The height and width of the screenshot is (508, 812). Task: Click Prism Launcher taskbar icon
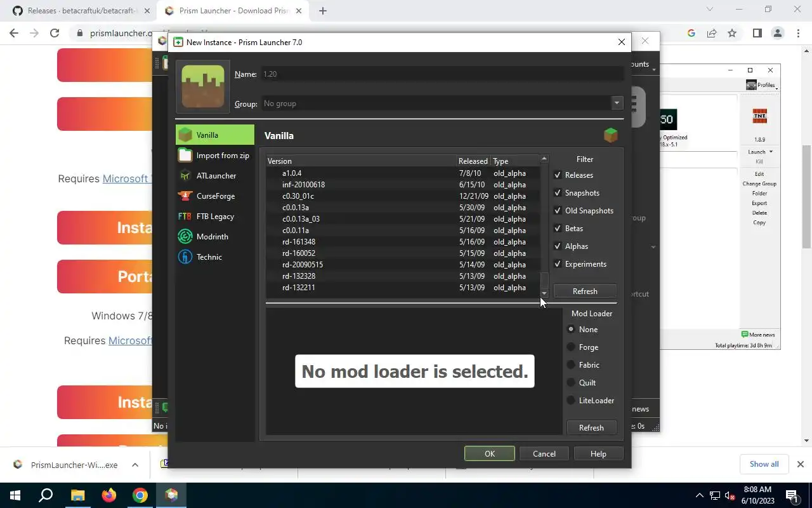click(171, 495)
